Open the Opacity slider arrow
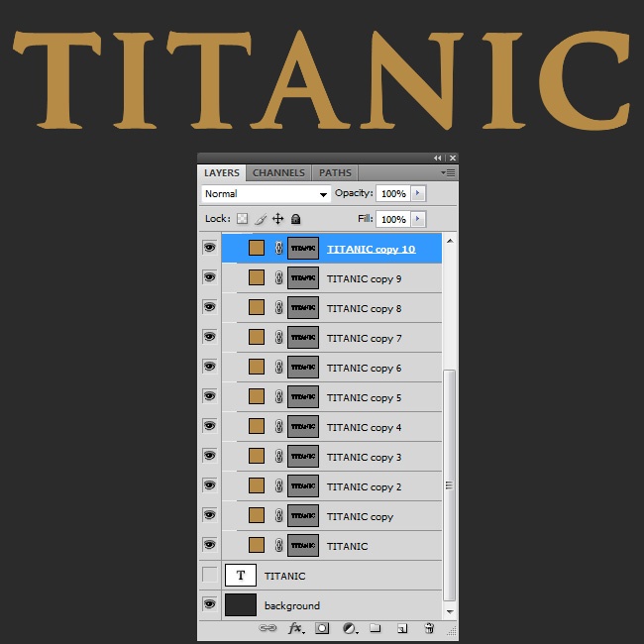 tap(418, 193)
